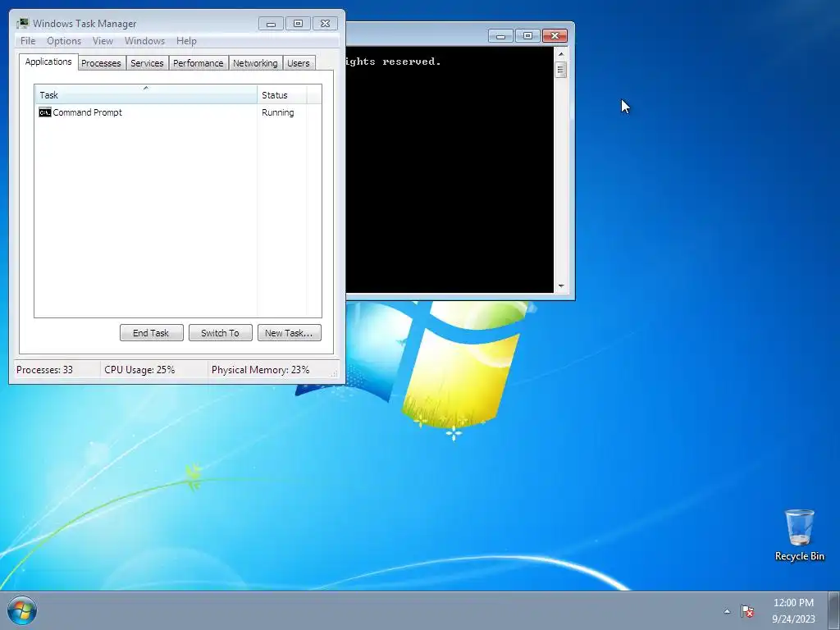
Task: Switch to the Networking tab
Action: pos(255,63)
